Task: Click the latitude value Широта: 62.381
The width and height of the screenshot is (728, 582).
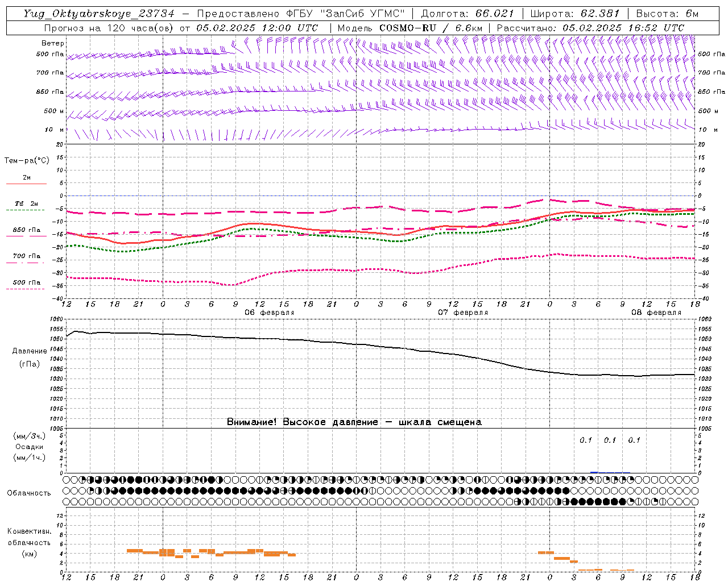Action: coord(574,14)
